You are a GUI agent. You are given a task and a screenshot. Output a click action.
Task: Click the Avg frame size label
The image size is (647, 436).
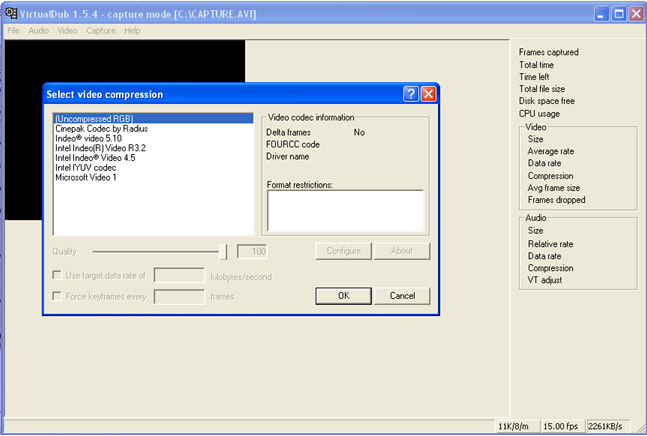pos(553,188)
